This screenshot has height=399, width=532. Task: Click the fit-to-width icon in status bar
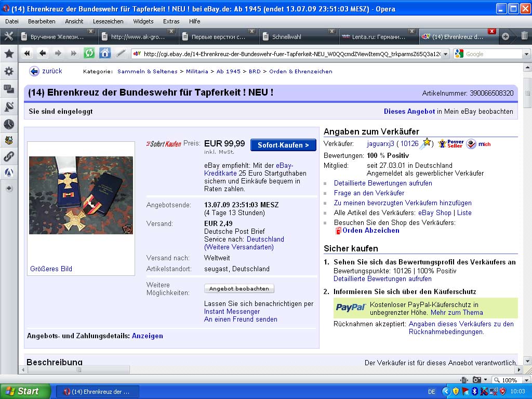pos(464,380)
